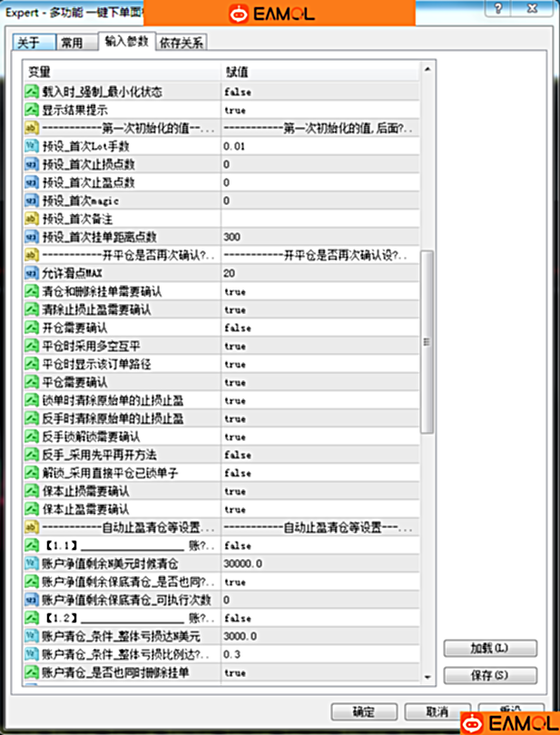Click the boolean icon beside 显示结果提示
The image size is (560, 735).
pos(31,110)
